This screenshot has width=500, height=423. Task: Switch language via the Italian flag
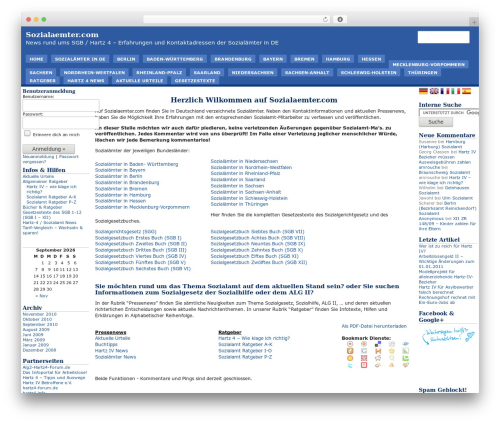[456, 91]
